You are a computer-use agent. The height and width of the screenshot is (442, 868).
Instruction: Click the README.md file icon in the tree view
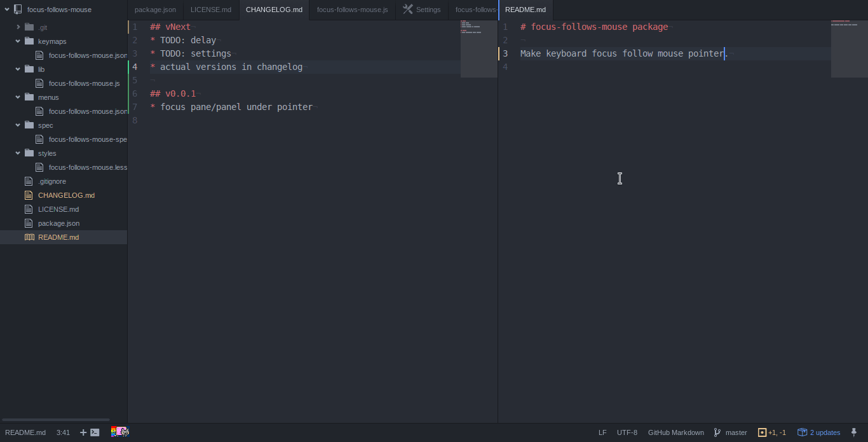pos(28,237)
